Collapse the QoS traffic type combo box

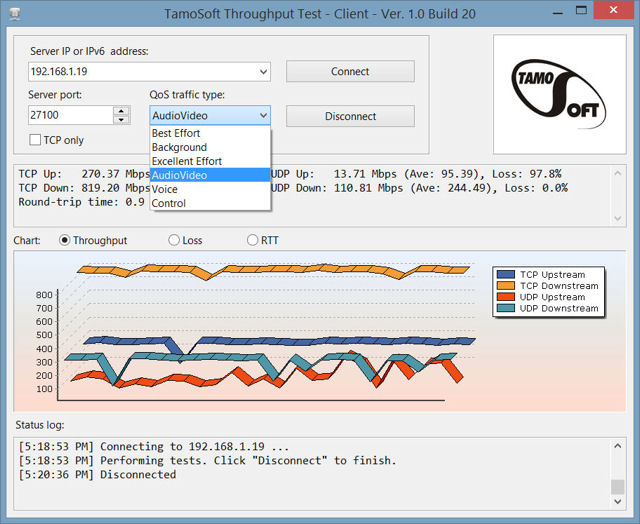point(263,115)
